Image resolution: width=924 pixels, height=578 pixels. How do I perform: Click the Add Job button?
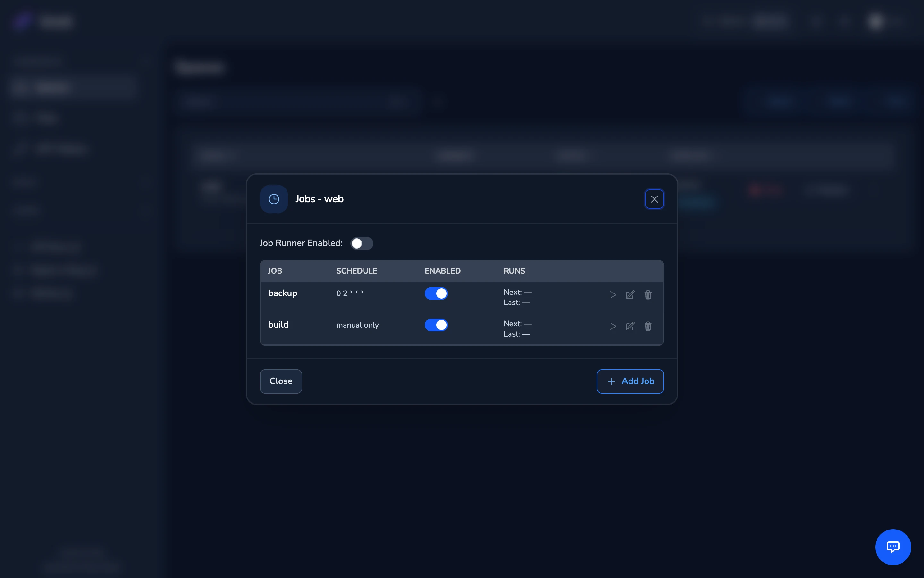pyautogui.click(x=630, y=381)
